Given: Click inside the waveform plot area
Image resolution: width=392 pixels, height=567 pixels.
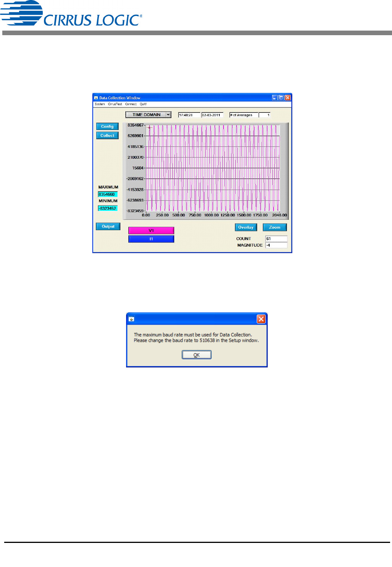Looking at the screenshot, I should point(212,168).
